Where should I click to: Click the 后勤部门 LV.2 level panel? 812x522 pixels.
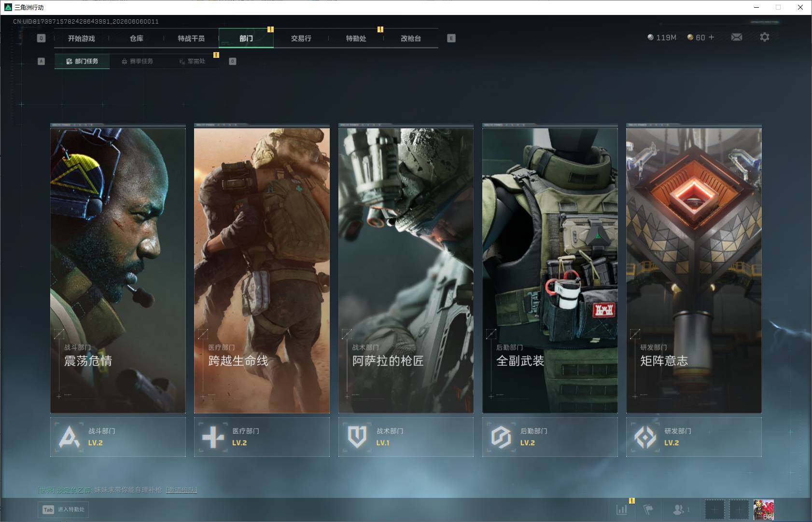click(550, 437)
